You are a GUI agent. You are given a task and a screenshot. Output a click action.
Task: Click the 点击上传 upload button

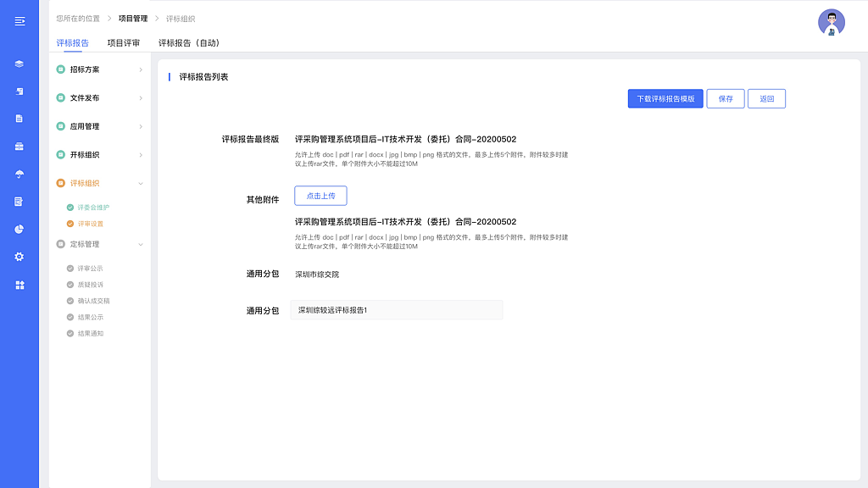tap(320, 195)
